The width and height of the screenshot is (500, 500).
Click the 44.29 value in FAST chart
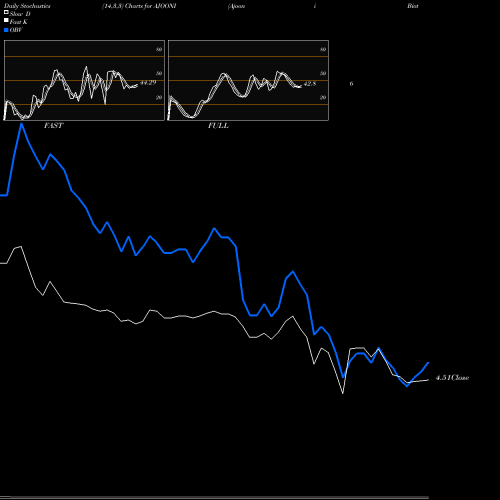tap(148, 83)
